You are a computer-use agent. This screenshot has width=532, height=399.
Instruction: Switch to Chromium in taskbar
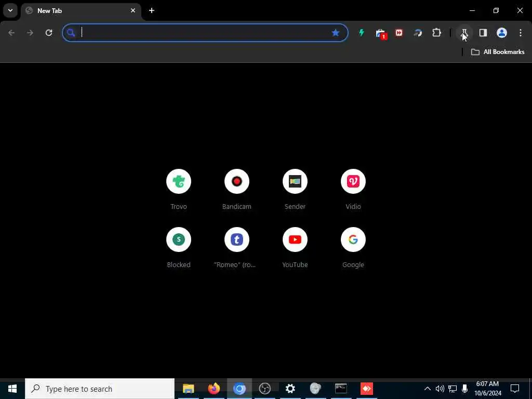pyautogui.click(x=239, y=389)
